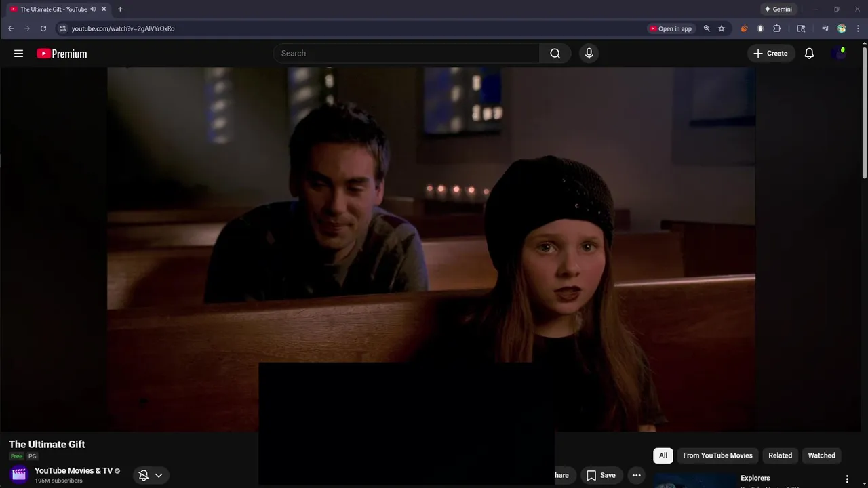This screenshot has width=868, height=488.
Task: Click Open in app button
Action: pos(670,28)
